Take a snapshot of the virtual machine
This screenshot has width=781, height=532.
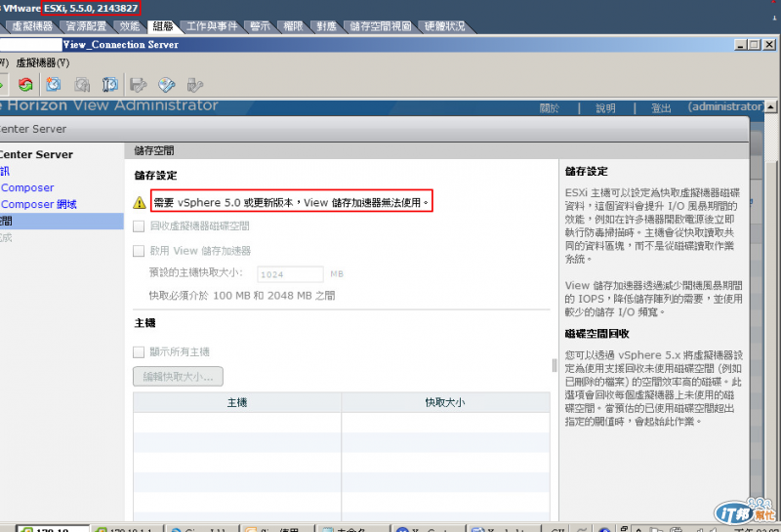[54, 85]
